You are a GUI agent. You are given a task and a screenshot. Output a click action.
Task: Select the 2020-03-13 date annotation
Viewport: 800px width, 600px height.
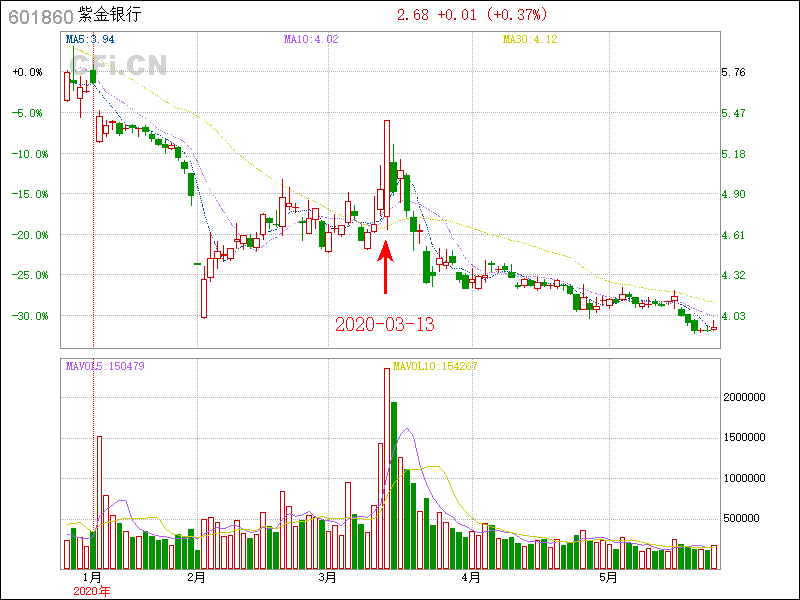tap(385, 325)
